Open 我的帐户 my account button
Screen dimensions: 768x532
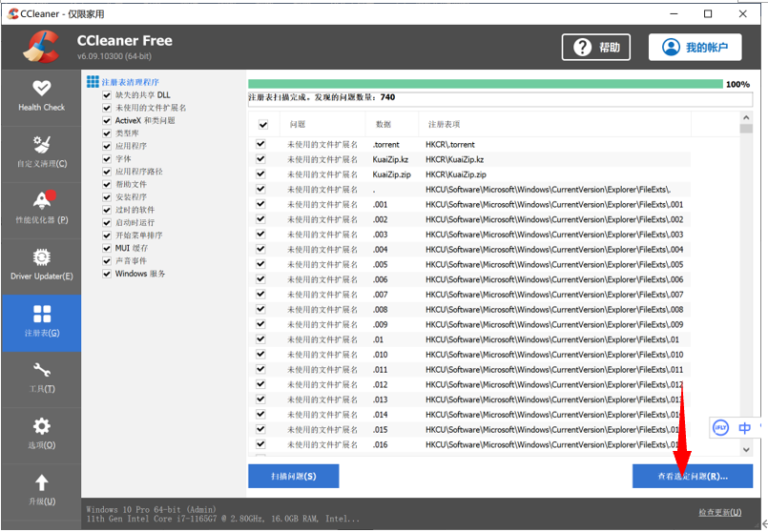(x=695, y=48)
